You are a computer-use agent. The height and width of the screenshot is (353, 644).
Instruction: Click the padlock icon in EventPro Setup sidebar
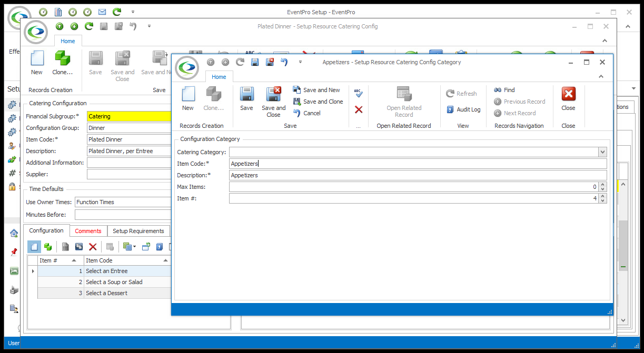12,186
